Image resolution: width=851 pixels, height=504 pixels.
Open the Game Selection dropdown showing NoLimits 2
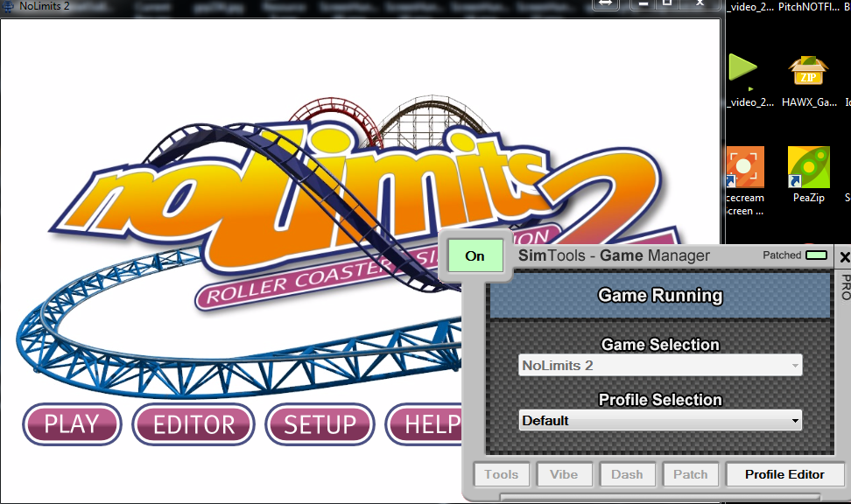(x=660, y=366)
